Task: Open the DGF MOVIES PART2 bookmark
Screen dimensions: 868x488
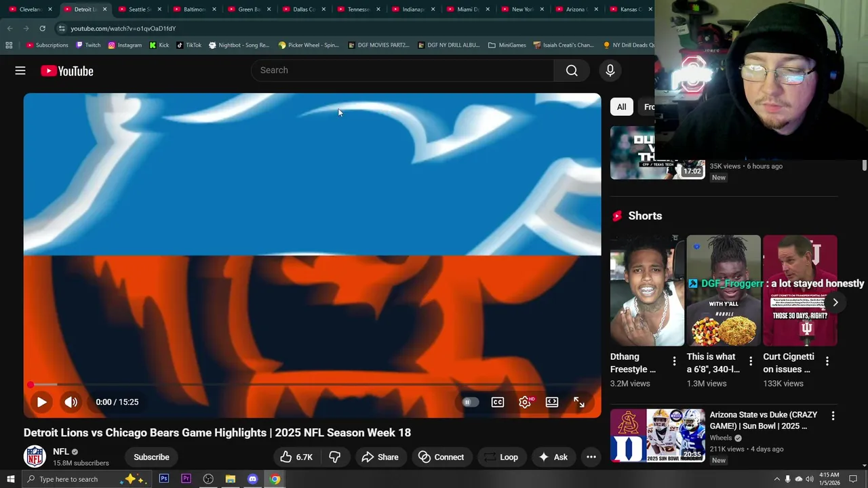Action: pyautogui.click(x=378, y=45)
